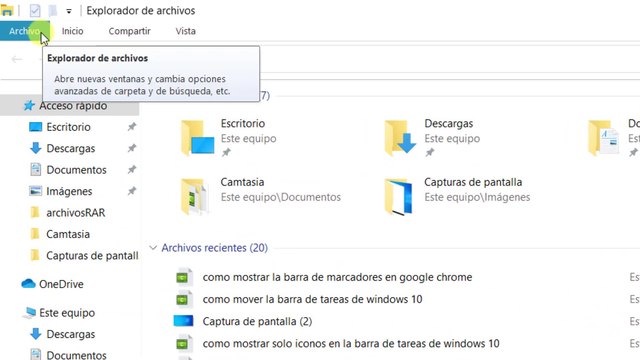Click the sidebar Capturas de pantalla folder icon
640x360 pixels.
[35, 256]
